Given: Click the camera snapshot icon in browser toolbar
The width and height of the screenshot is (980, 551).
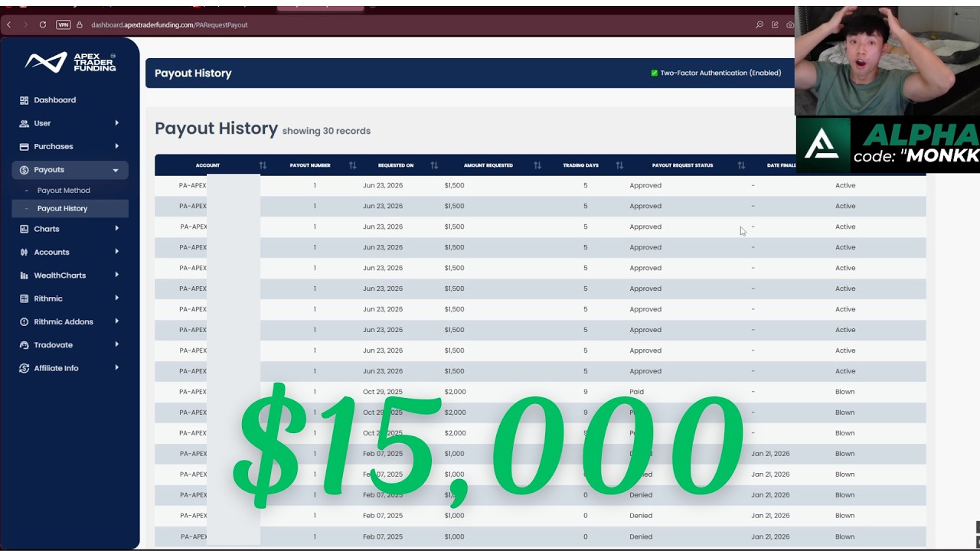Looking at the screenshot, I should click(790, 24).
